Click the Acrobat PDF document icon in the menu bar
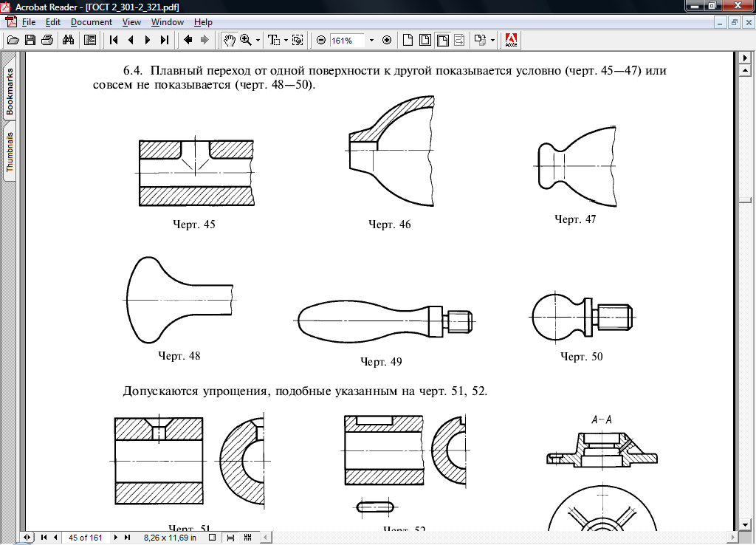756x545 pixels. 10,22
